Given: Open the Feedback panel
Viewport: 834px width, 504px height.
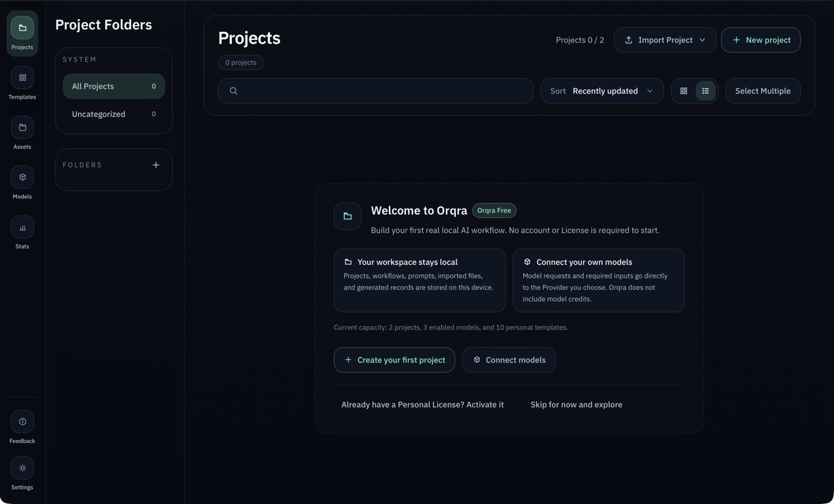Looking at the screenshot, I should coord(22,427).
